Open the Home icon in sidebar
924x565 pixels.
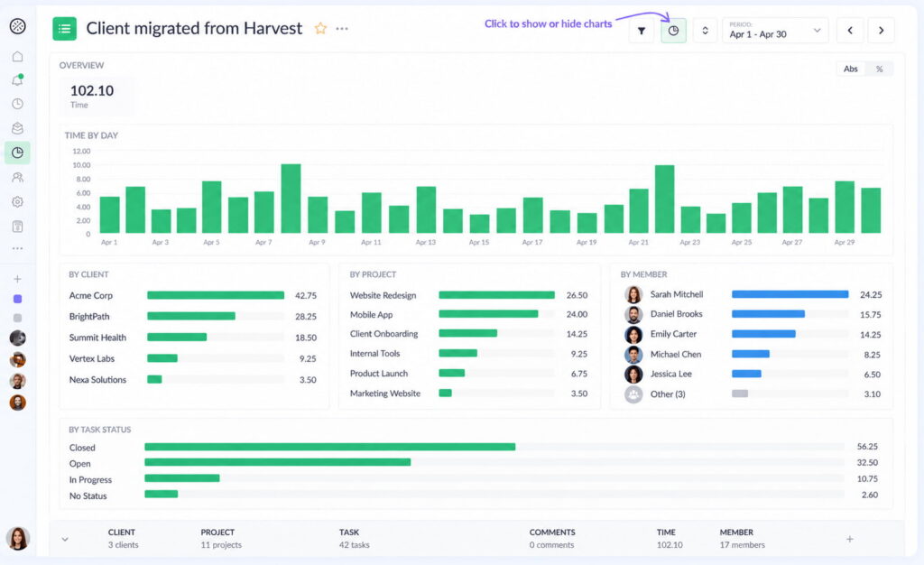(18, 57)
